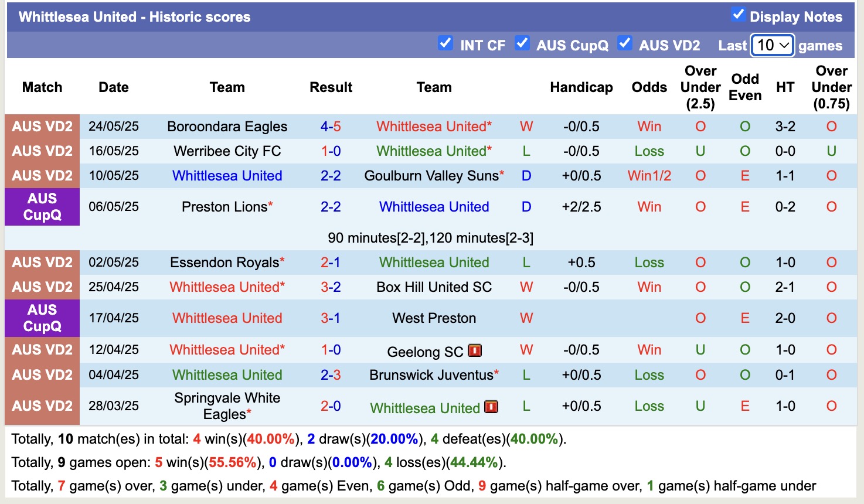Click the Date column header

point(113,87)
